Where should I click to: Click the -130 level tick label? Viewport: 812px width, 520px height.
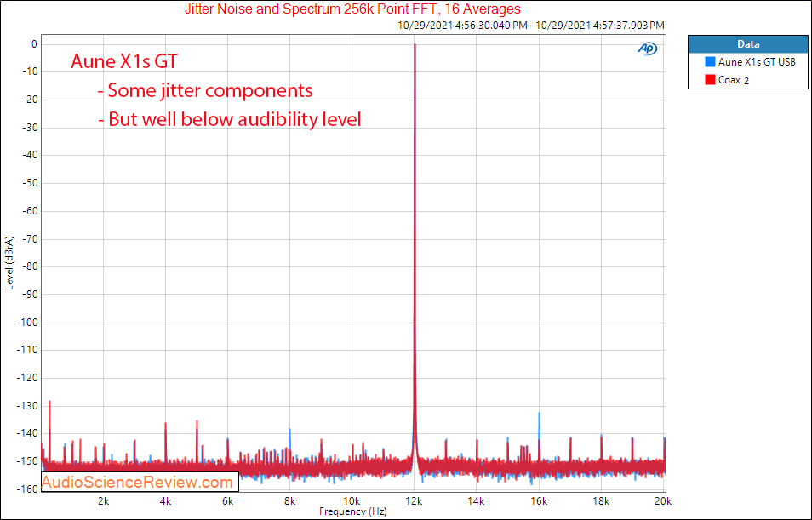[x=27, y=406]
